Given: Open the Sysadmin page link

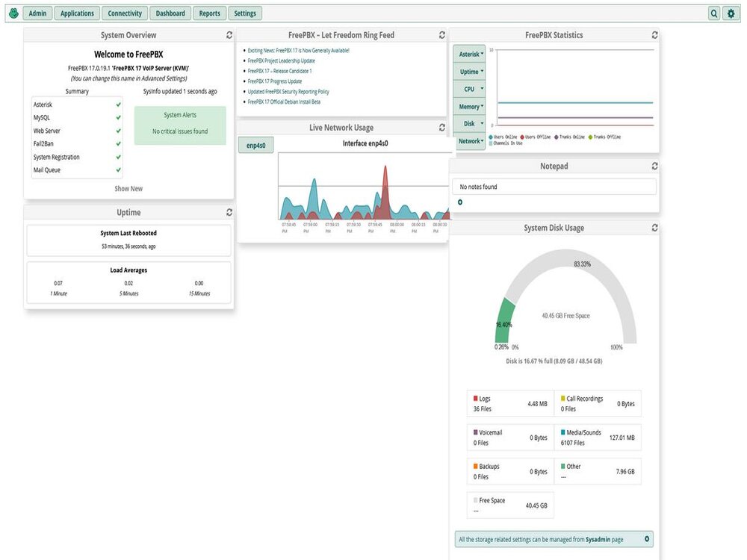Looking at the screenshot, I should [x=598, y=540].
